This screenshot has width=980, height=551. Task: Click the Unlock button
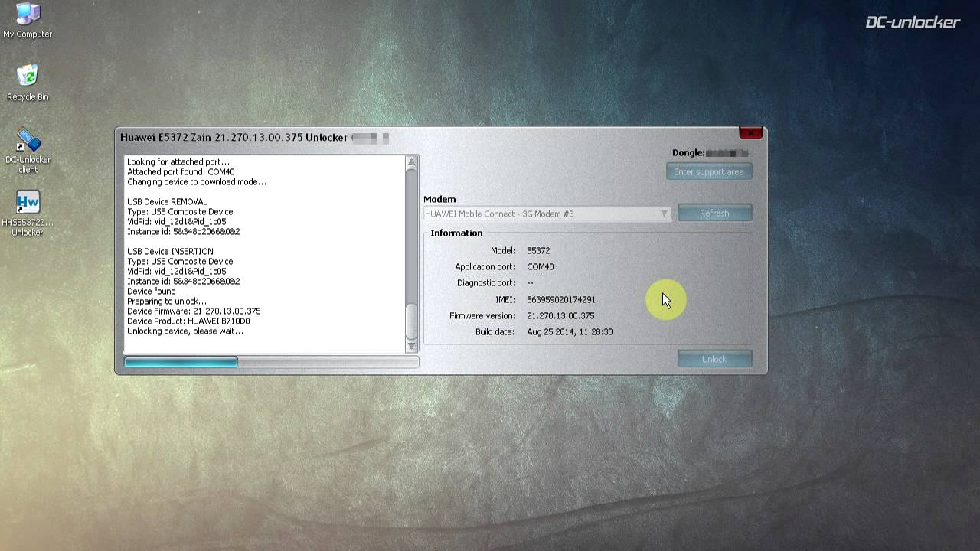714,359
